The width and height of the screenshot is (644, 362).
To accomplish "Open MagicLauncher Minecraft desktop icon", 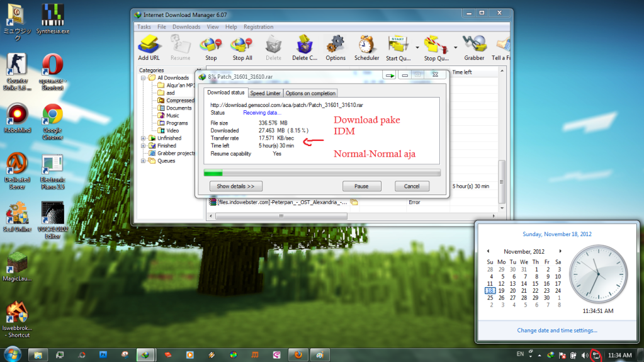I will point(17,267).
